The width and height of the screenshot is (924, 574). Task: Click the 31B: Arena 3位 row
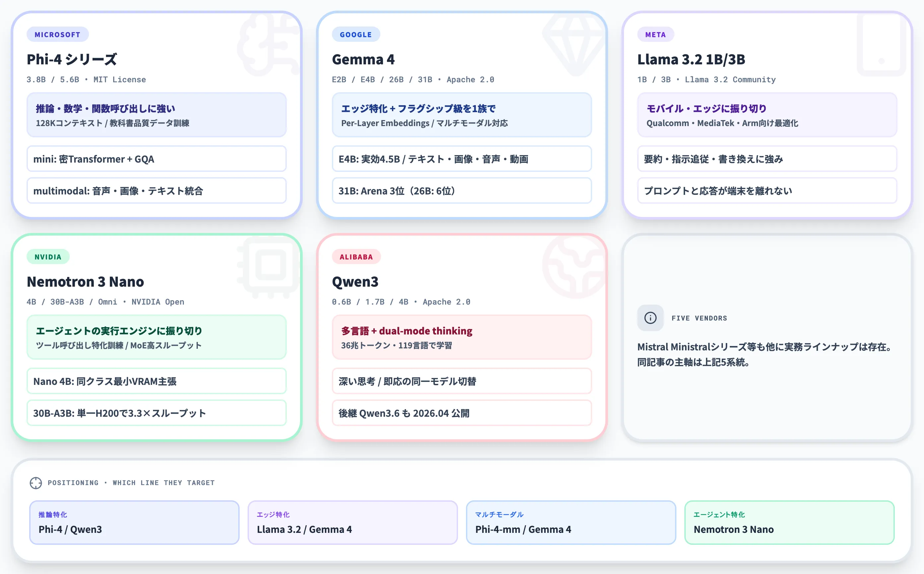click(462, 191)
